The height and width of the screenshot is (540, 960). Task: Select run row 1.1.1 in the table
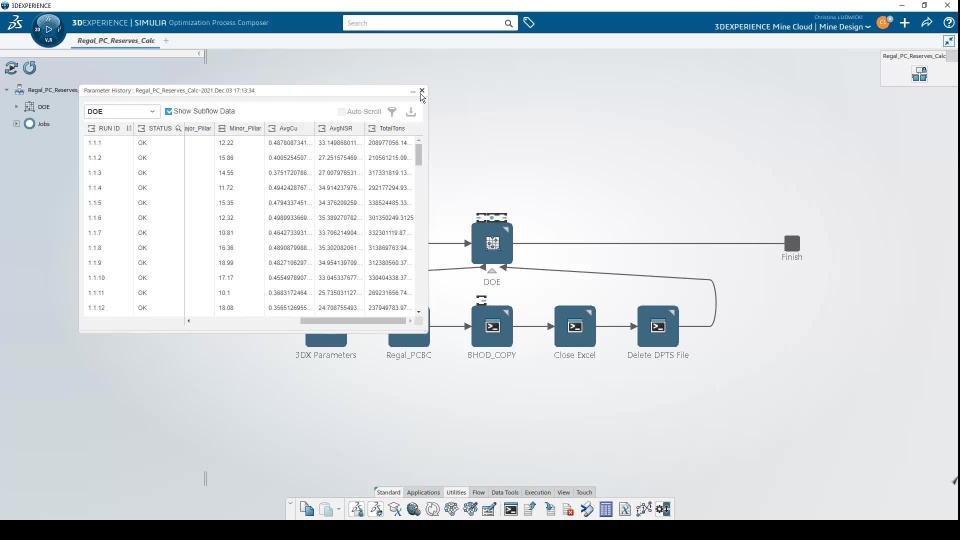250,143
